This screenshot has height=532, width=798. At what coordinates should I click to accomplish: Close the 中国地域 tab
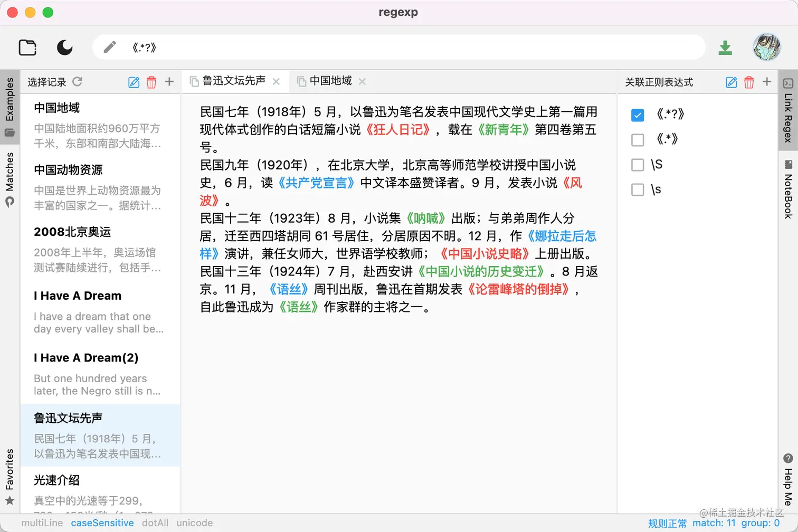coord(362,81)
